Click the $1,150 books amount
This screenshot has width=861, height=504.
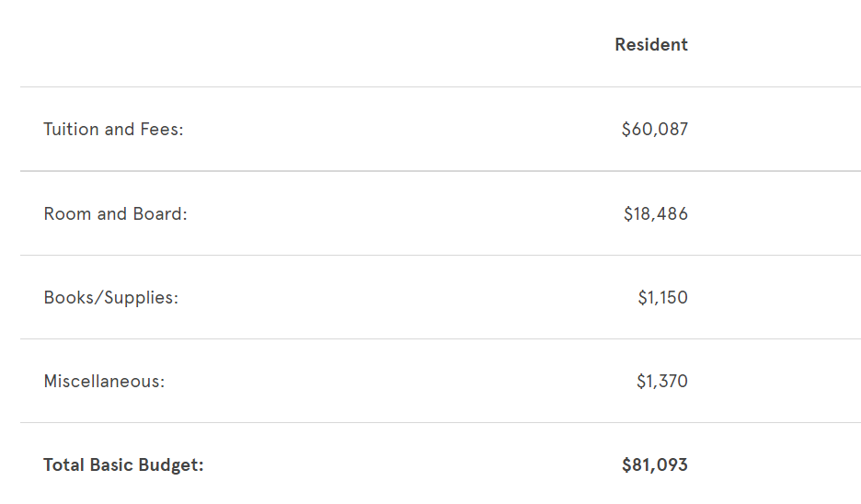663,298
